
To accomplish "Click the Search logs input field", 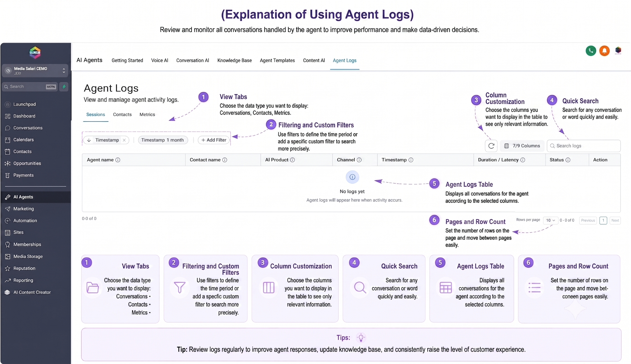I will tap(584, 146).
